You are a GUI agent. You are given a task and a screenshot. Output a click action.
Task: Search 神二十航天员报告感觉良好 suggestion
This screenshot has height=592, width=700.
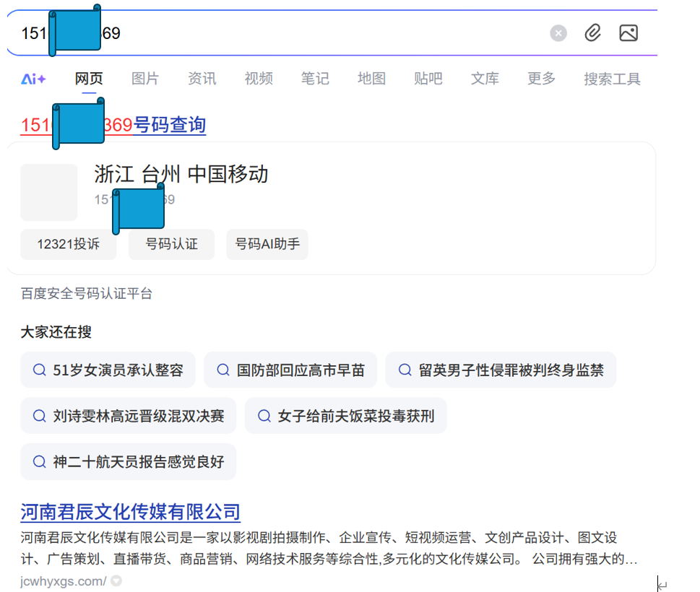[x=128, y=462]
